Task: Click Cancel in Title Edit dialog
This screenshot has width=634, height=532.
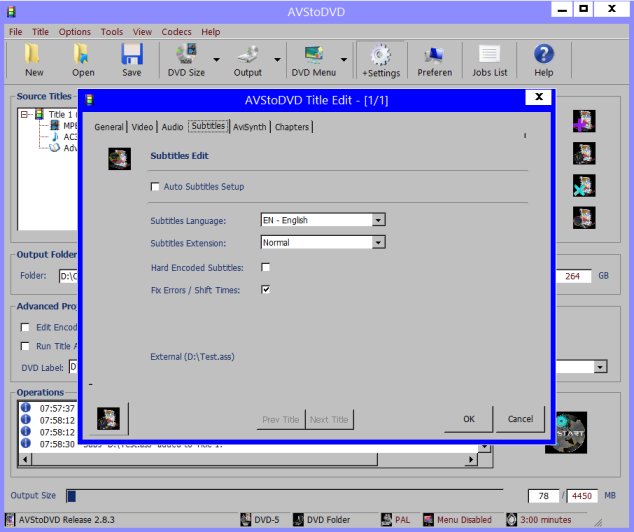Action: [x=520, y=419]
